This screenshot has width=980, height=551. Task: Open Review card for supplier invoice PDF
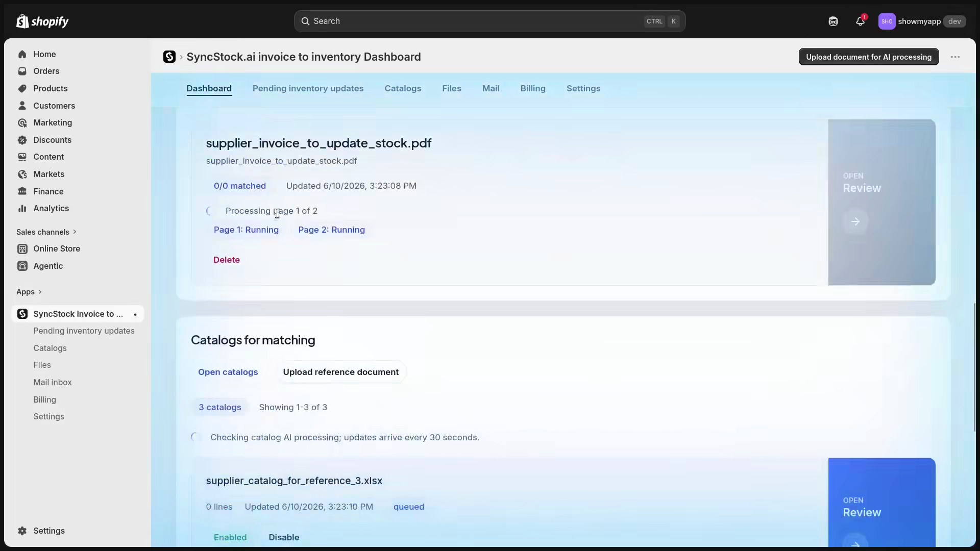click(x=881, y=203)
